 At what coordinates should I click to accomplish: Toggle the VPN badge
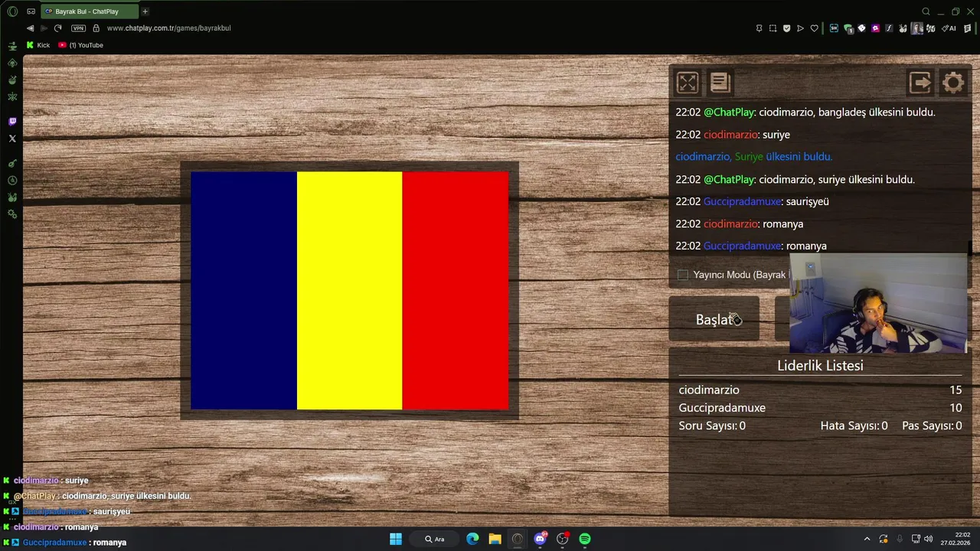[78, 28]
